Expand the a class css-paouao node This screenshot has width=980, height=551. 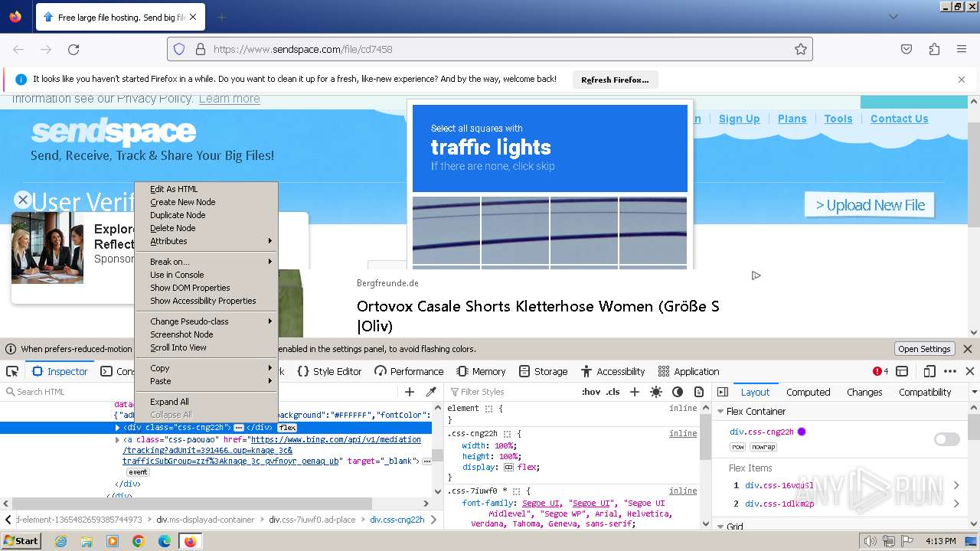click(x=117, y=440)
